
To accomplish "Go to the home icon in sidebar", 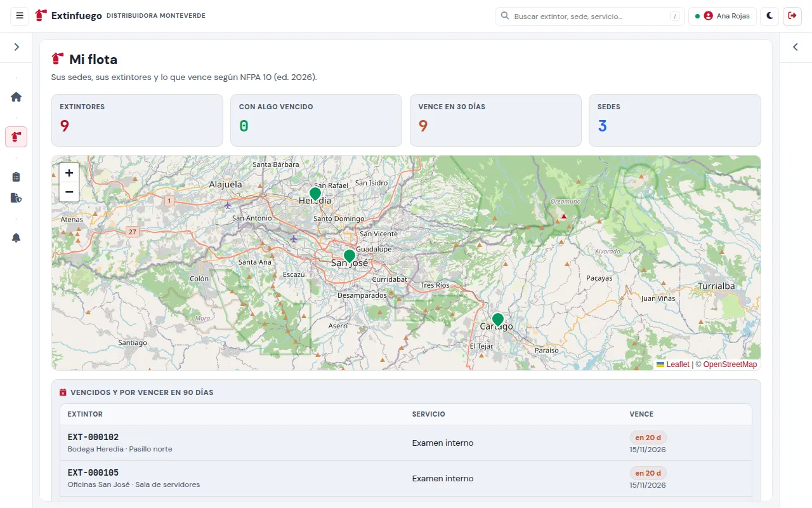I will click(16, 97).
